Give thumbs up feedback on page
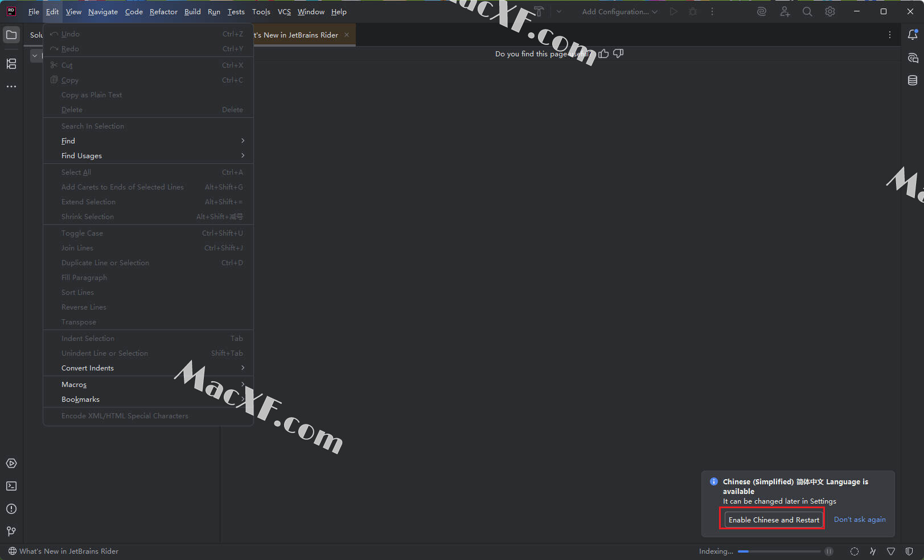Viewport: 924px width, 560px height. click(603, 53)
